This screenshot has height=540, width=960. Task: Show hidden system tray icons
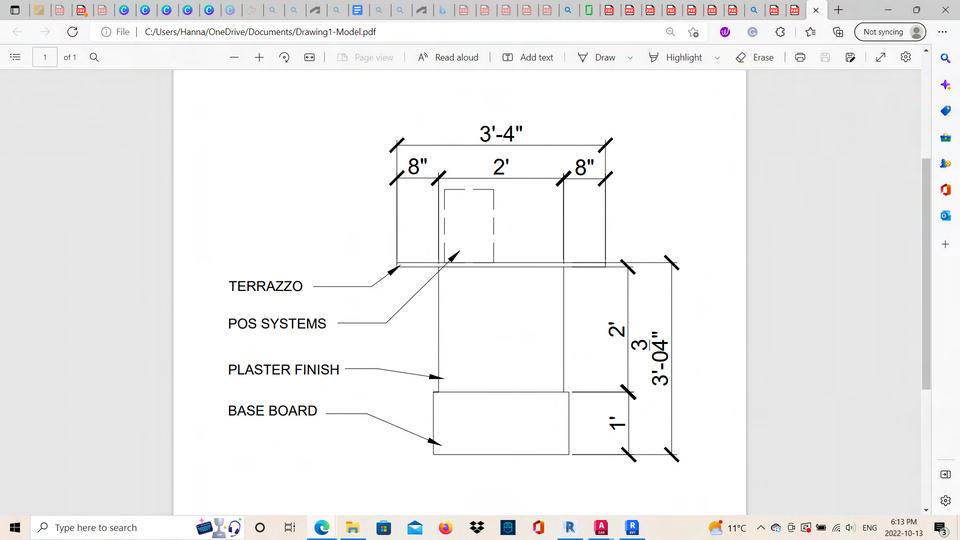[760, 527]
